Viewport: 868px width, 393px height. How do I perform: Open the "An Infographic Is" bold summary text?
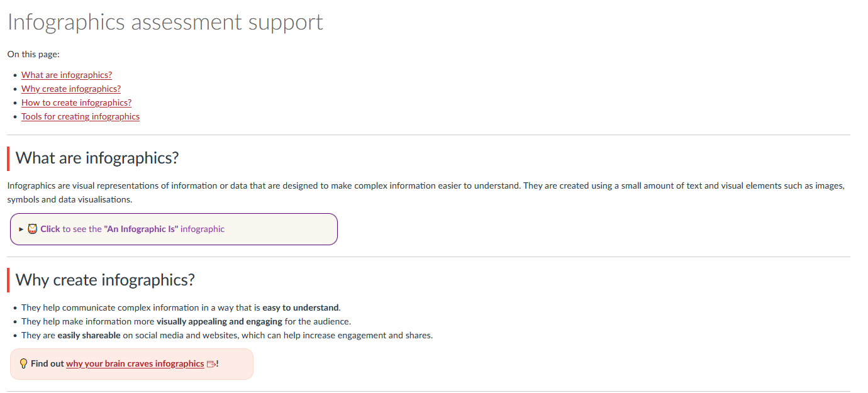[x=141, y=229]
